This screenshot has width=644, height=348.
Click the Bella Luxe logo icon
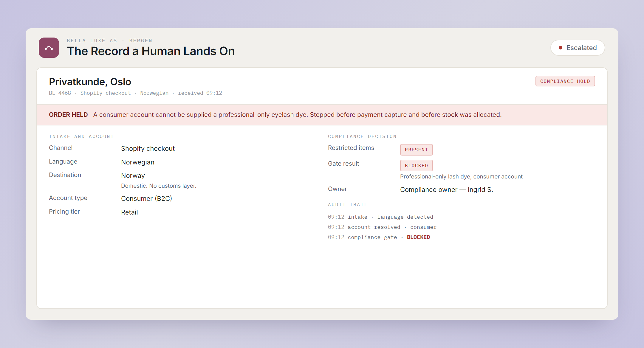[49, 48]
